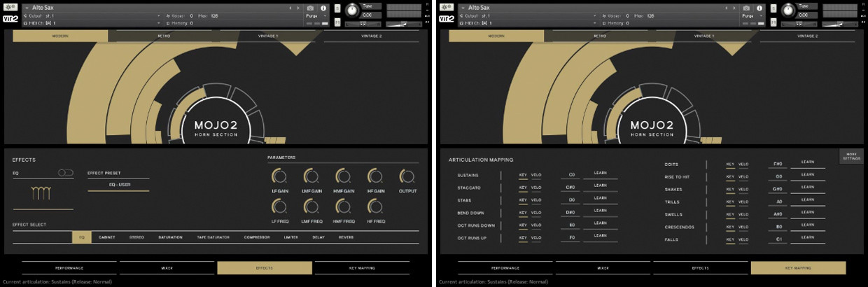Mute the instrument with M in Effects-page panel
The width and height of the screenshot is (868, 287).
coord(337,22)
